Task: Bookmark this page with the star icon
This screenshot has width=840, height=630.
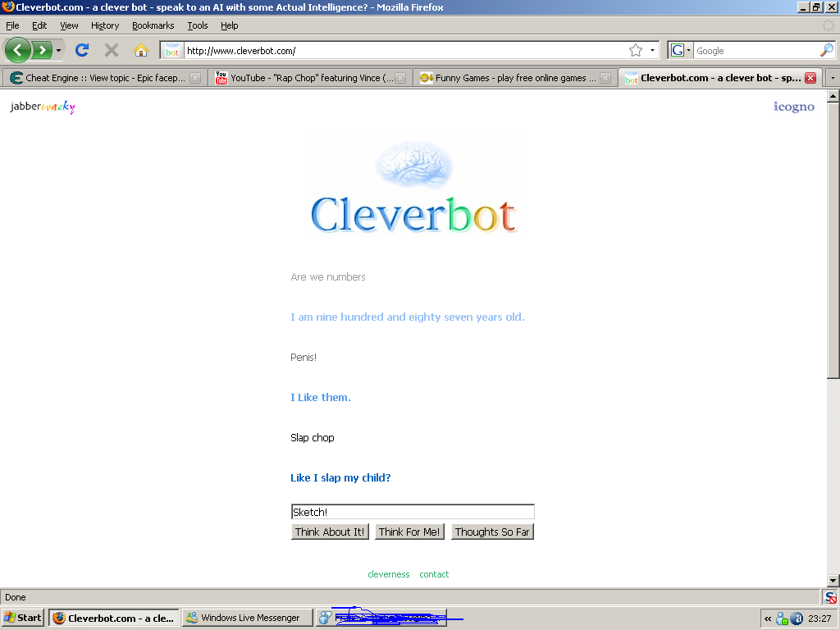Action: click(636, 50)
